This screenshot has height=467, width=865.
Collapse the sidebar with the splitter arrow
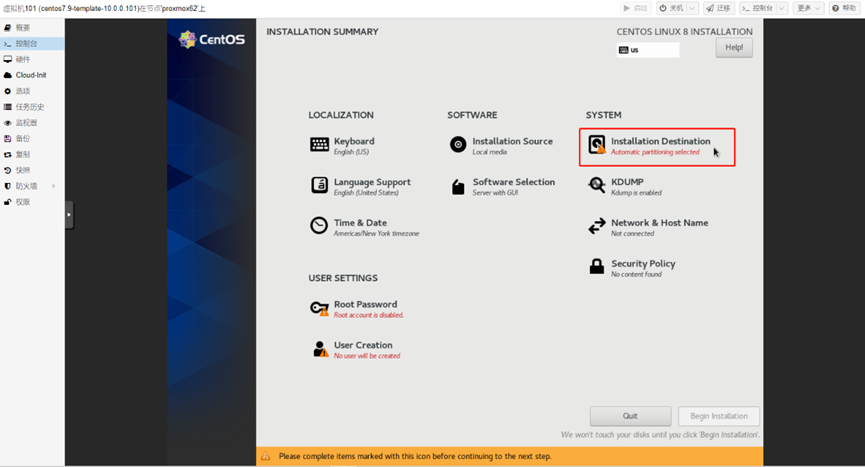click(69, 214)
